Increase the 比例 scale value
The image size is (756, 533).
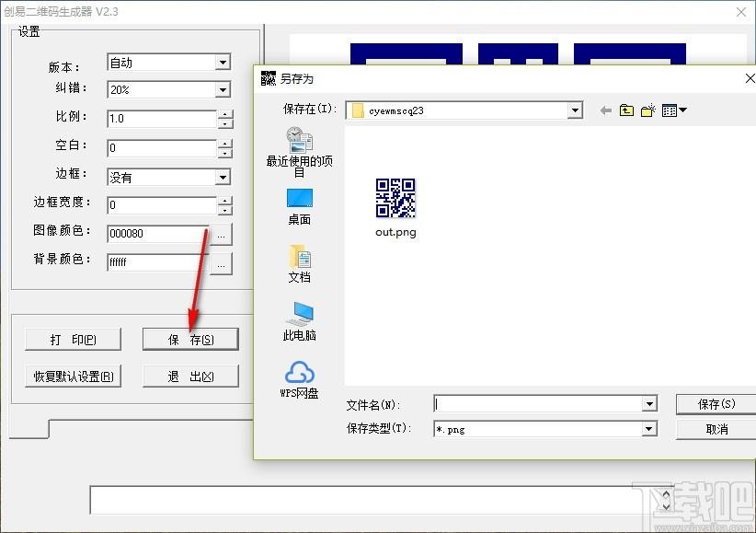click(225, 115)
